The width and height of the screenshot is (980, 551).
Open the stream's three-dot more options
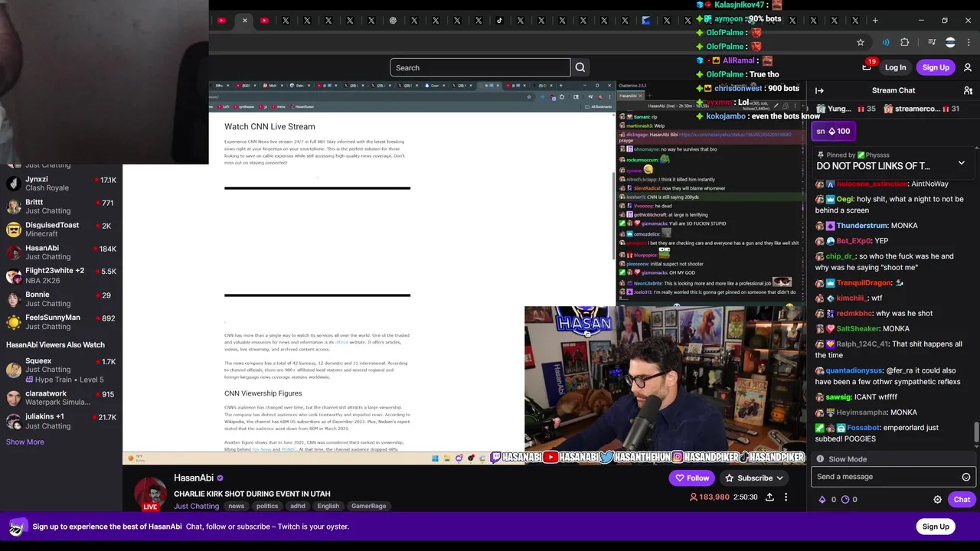point(786,497)
